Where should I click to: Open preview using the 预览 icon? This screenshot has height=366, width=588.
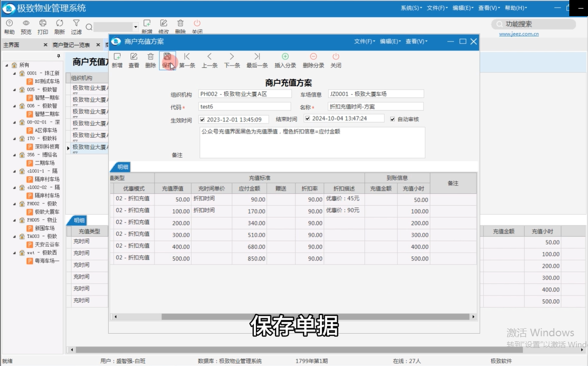click(26, 25)
